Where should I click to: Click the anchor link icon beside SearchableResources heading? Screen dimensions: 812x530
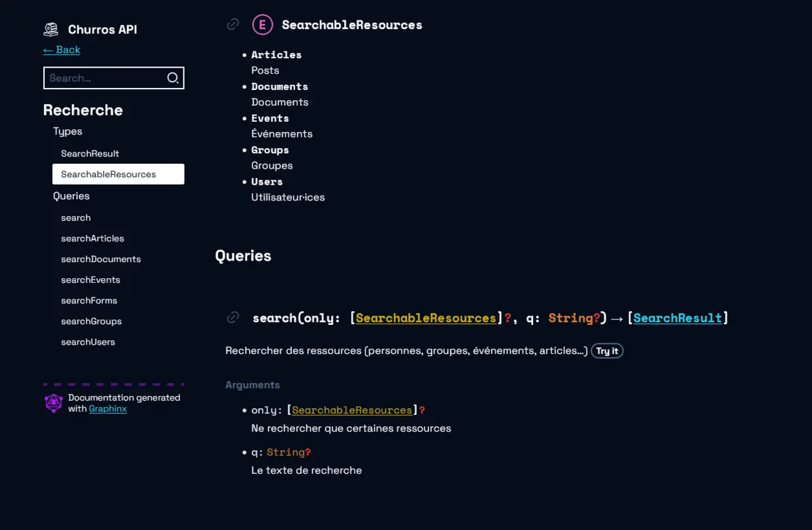click(x=233, y=24)
